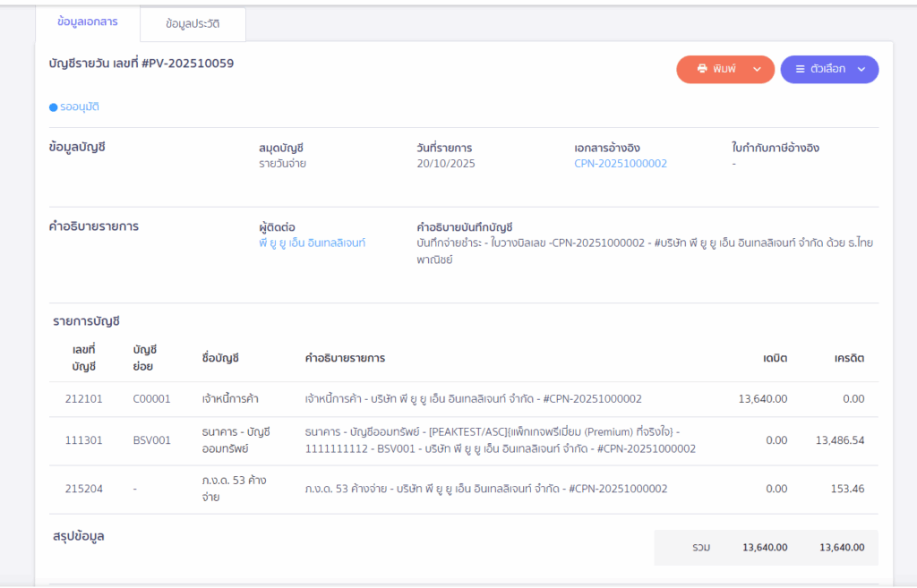Viewport: 917px width, 588px height.
Task: Expand the ตัวเลือก dropdown chevron
Action: coord(861,69)
